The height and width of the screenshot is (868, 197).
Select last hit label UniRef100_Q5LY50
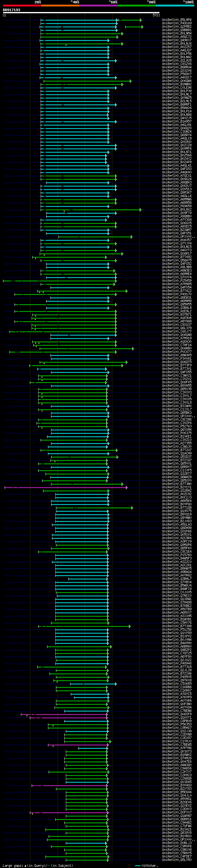pyautogui.click(x=177, y=860)
